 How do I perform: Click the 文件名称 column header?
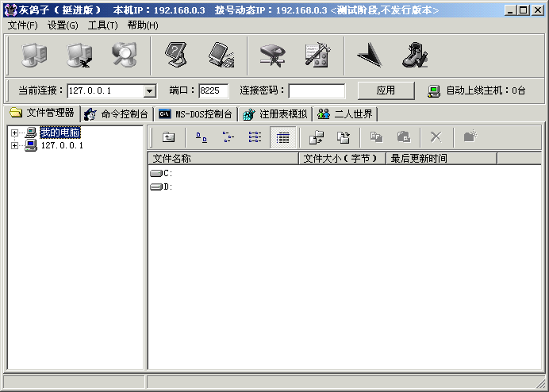click(x=224, y=159)
